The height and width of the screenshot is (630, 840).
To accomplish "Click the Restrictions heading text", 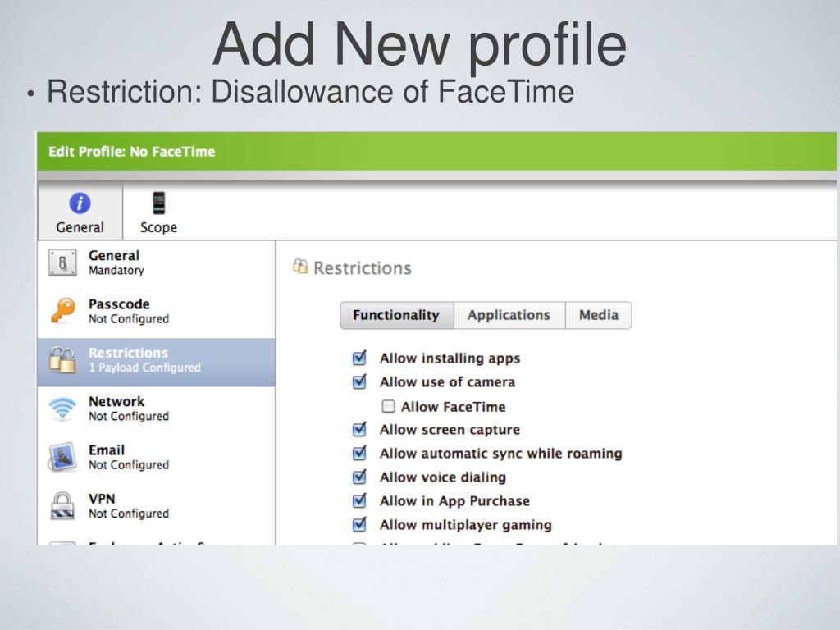I will [362, 268].
